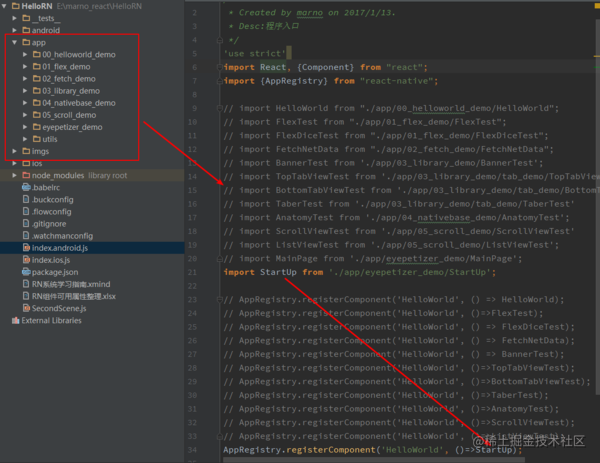Click the SecondScene.js file icon
The width and height of the screenshot is (600, 463).
tap(26, 308)
